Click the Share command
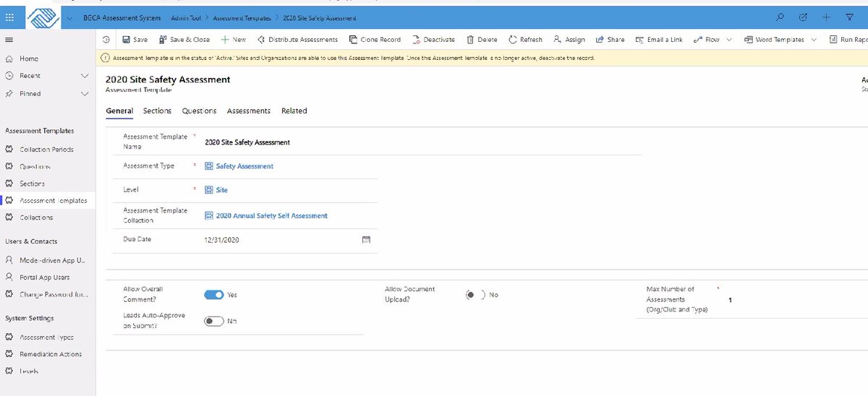This screenshot has width=868, height=396. click(610, 40)
